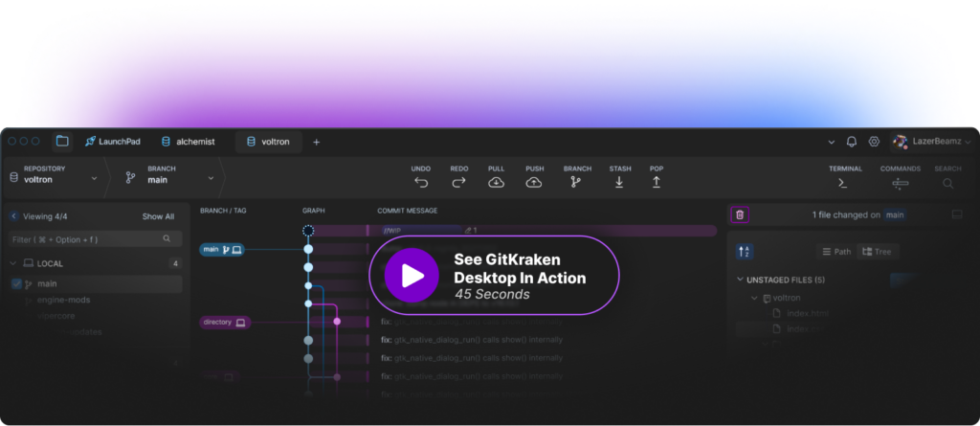Open the Commands palette icon
The height and width of the screenshot is (426, 980).
coord(900,183)
